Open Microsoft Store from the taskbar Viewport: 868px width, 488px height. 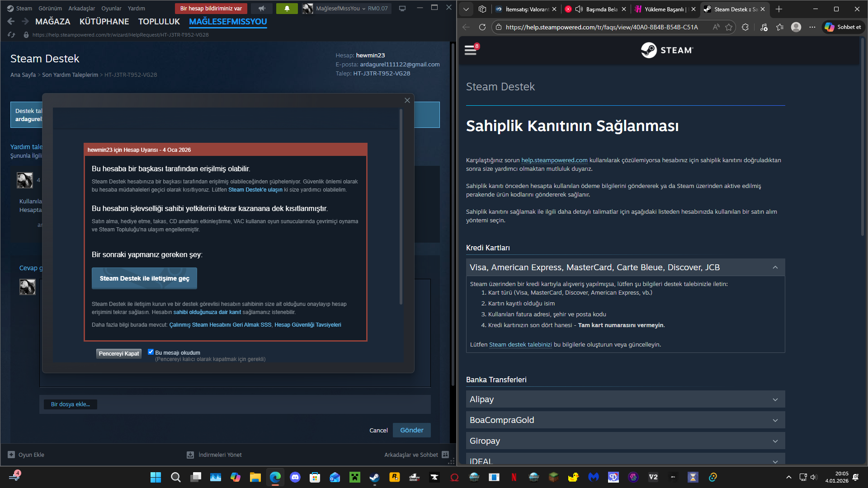click(x=315, y=477)
